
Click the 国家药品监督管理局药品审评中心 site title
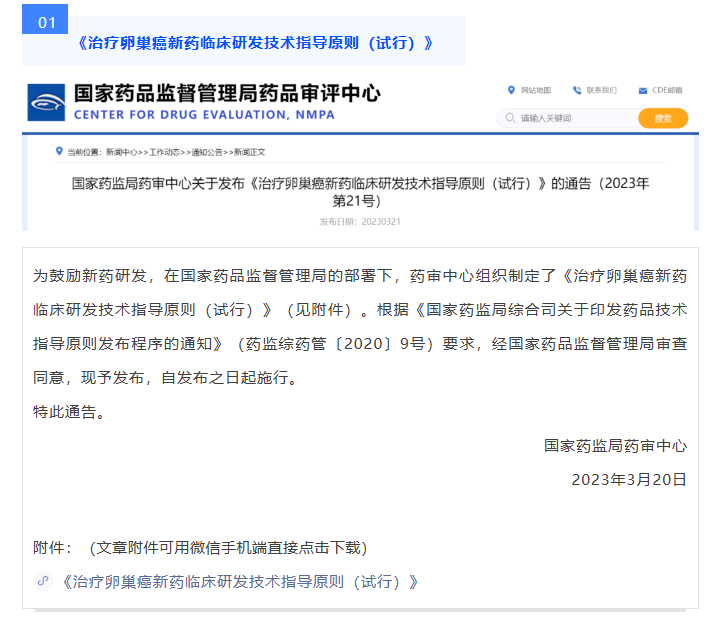click(227, 94)
